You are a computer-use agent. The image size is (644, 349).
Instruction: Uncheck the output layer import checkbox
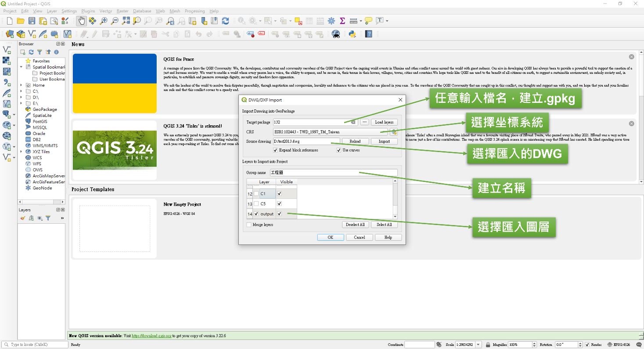(x=256, y=214)
